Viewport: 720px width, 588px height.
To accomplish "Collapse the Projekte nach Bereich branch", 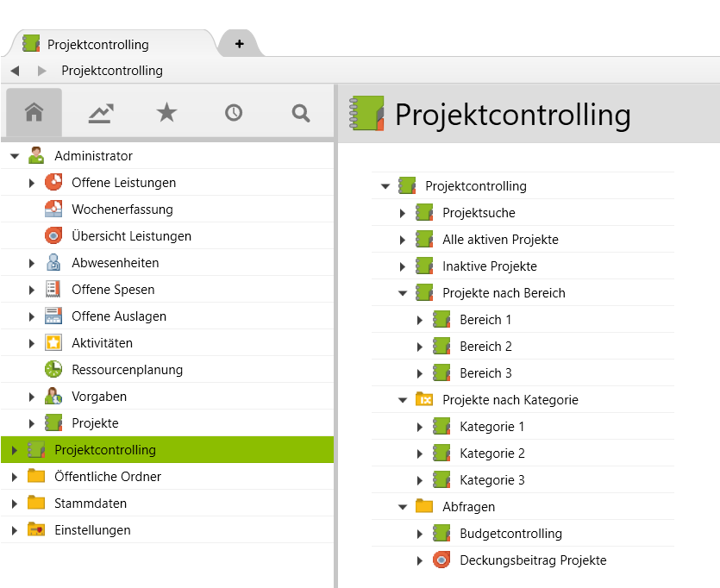I will (x=402, y=292).
